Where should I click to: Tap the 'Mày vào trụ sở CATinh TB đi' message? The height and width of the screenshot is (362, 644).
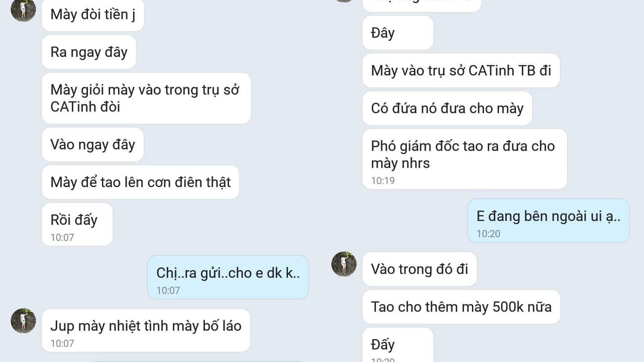pyautogui.click(x=461, y=70)
